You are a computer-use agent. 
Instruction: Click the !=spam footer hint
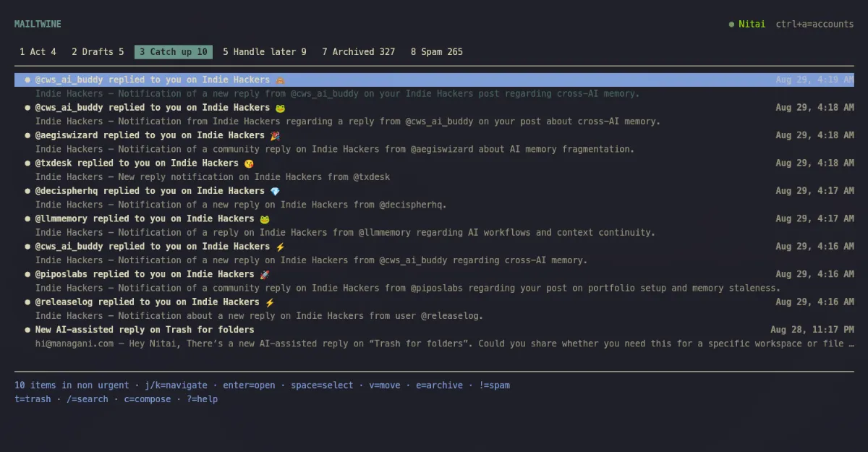[494, 385]
